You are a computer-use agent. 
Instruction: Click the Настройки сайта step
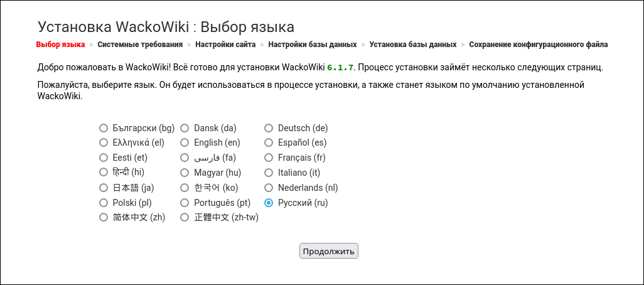[225, 45]
